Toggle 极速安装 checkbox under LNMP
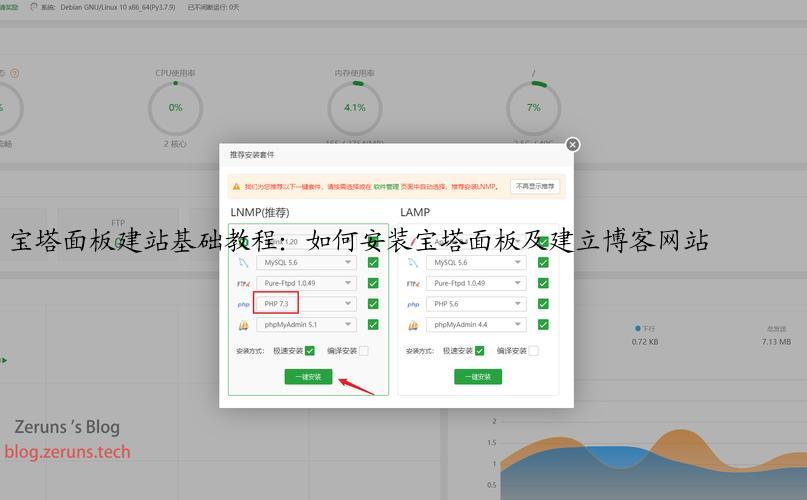This screenshot has height=500, width=807. pyautogui.click(x=309, y=351)
